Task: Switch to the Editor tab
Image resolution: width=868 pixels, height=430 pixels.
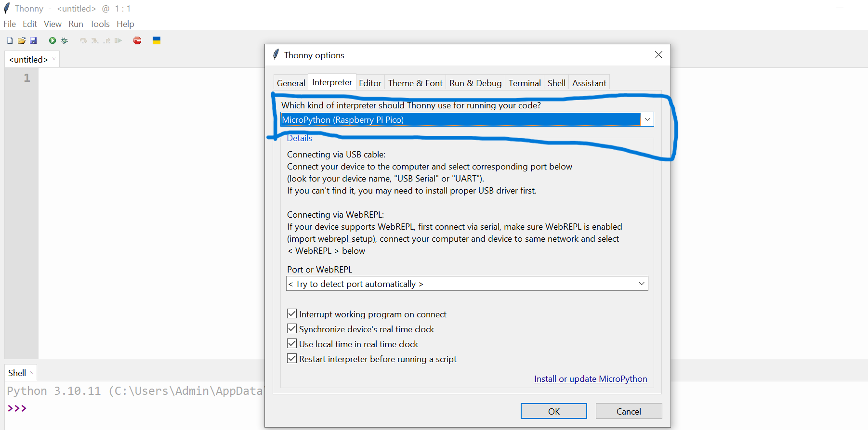Action: point(370,83)
